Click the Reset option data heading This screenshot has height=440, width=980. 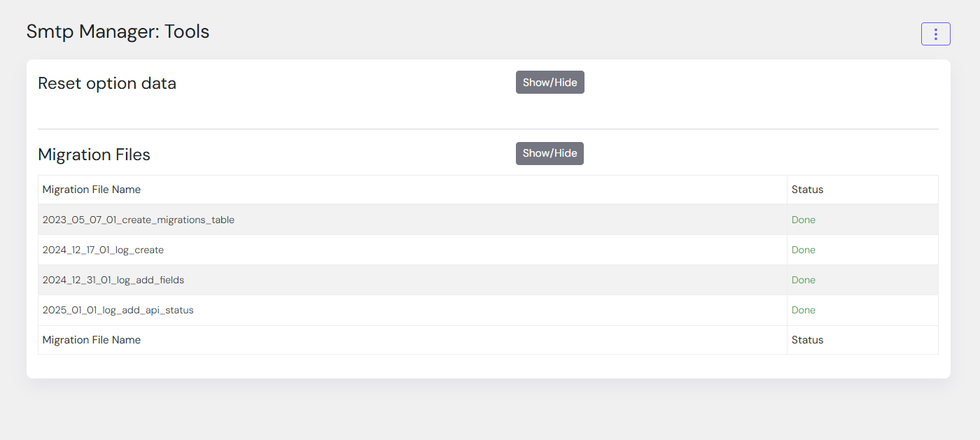pyautogui.click(x=107, y=83)
